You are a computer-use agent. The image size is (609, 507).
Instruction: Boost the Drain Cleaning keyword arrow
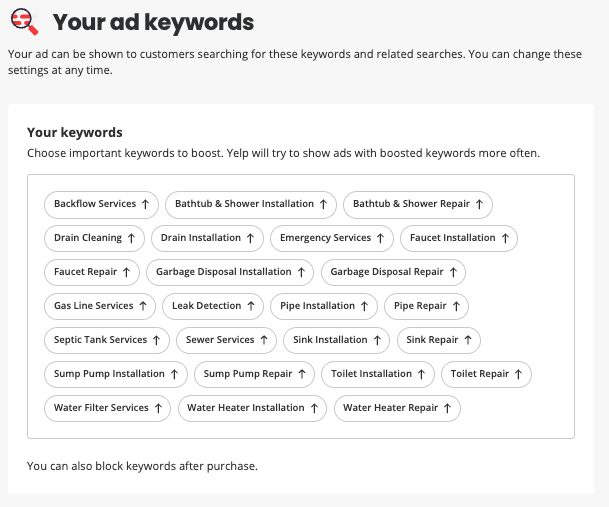pyautogui.click(x=131, y=238)
